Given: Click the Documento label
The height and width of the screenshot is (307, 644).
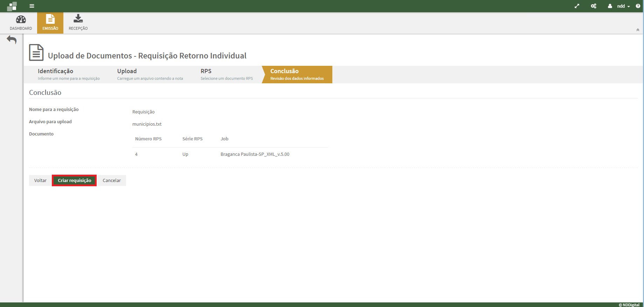Looking at the screenshot, I should (41, 134).
